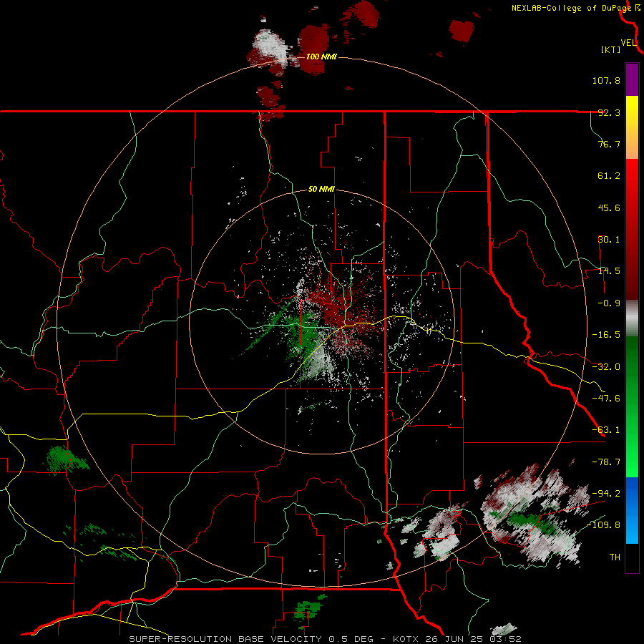Click the [KT] units label
This screenshot has height=644, width=644.
tap(610, 49)
